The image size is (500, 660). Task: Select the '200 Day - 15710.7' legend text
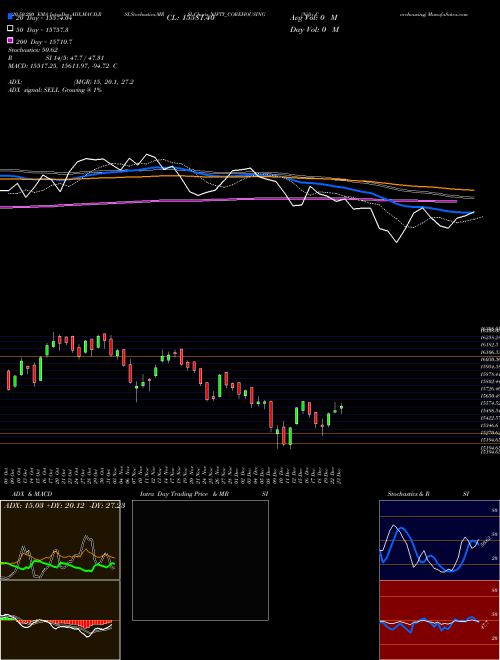click(44, 42)
